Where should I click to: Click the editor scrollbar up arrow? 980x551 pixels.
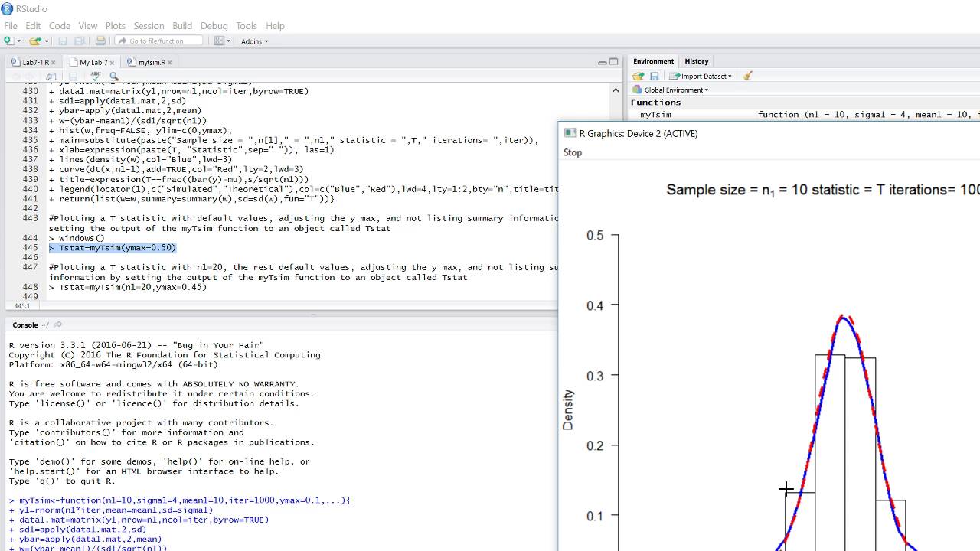point(616,90)
